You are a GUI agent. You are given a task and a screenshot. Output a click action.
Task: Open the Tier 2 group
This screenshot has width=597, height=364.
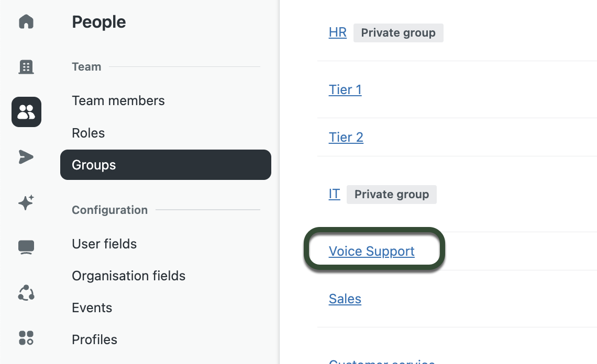[x=346, y=137]
